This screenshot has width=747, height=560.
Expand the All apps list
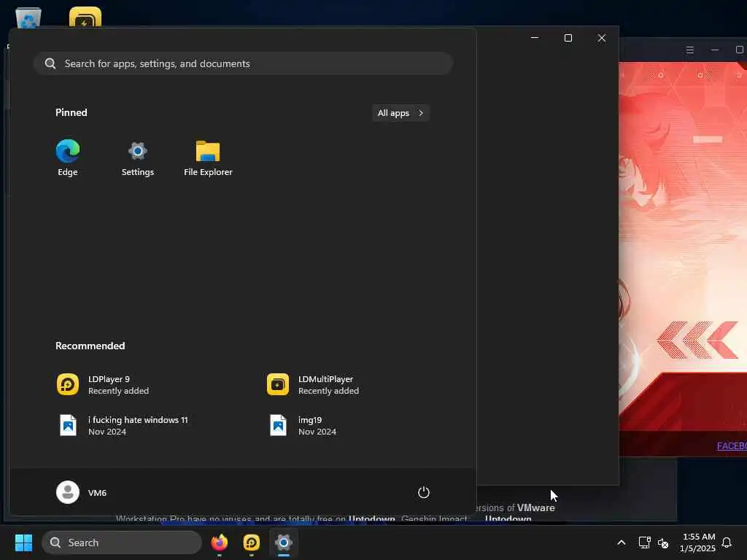point(400,113)
